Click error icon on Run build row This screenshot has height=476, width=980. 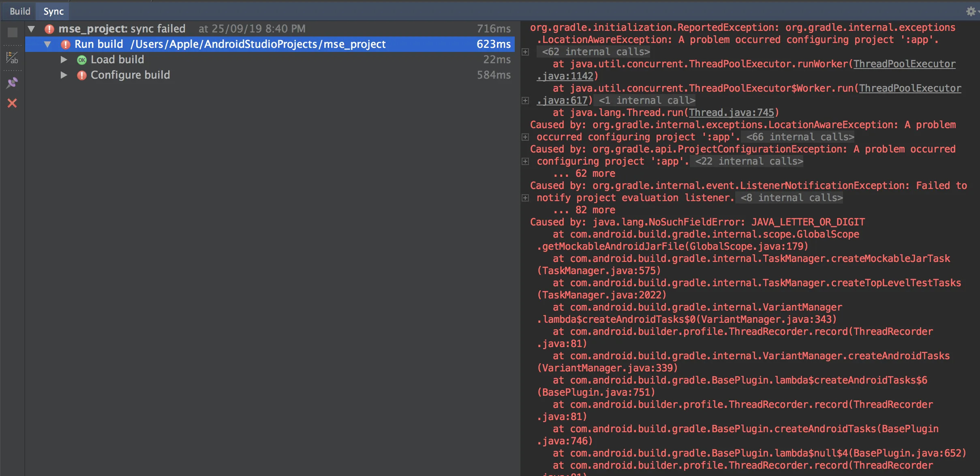pyautogui.click(x=65, y=44)
